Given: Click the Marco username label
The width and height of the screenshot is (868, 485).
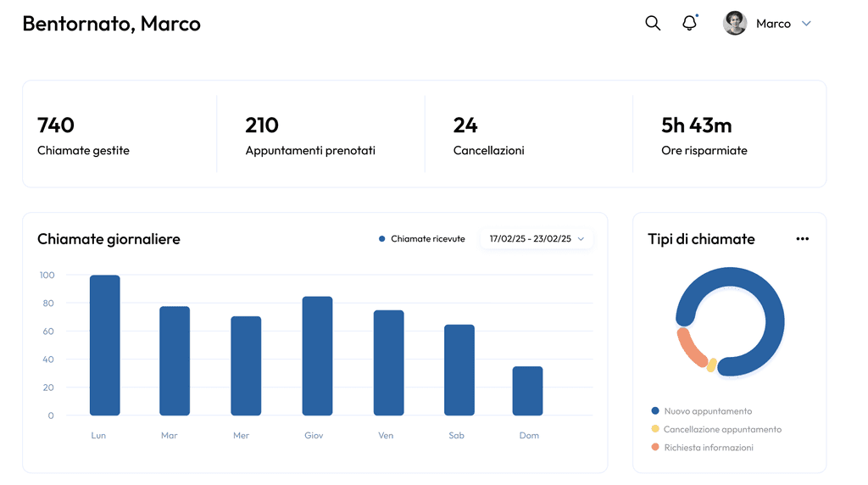Looking at the screenshot, I should [773, 24].
